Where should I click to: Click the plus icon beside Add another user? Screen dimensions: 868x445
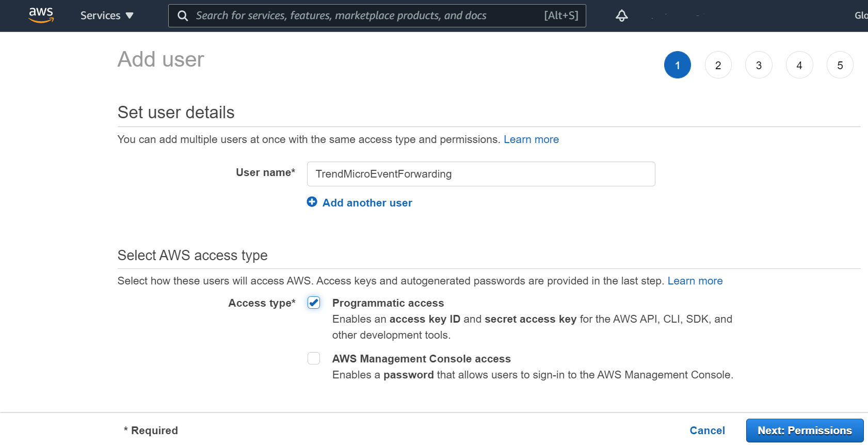(x=312, y=202)
